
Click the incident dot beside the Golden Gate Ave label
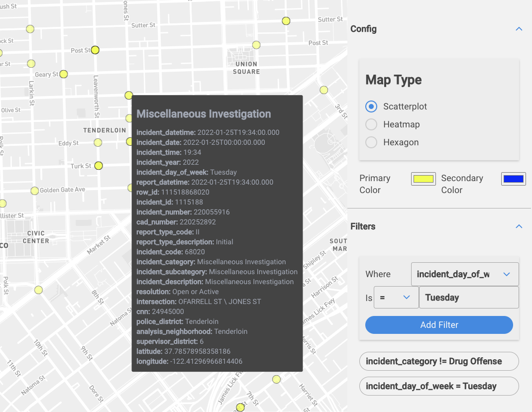34,191
